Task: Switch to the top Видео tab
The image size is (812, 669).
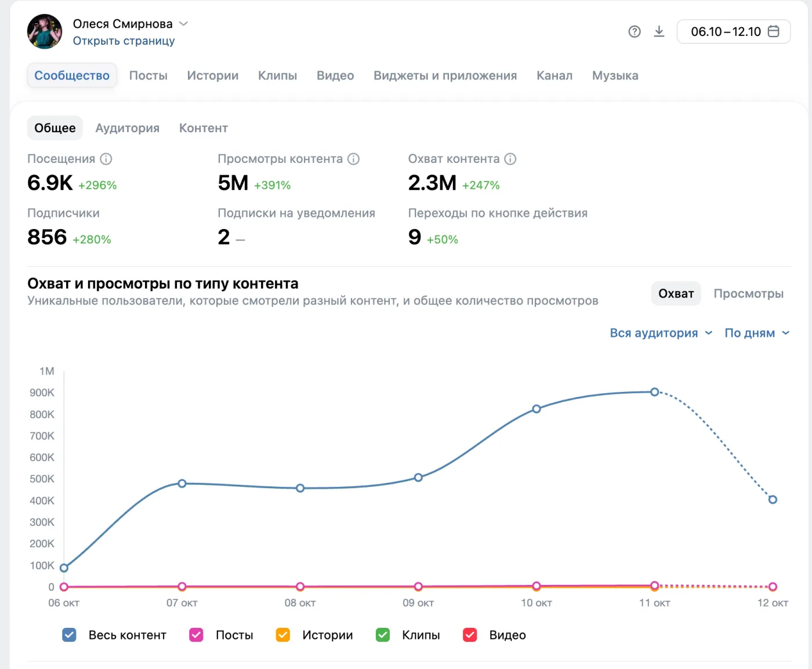Action: pos(335,75)
